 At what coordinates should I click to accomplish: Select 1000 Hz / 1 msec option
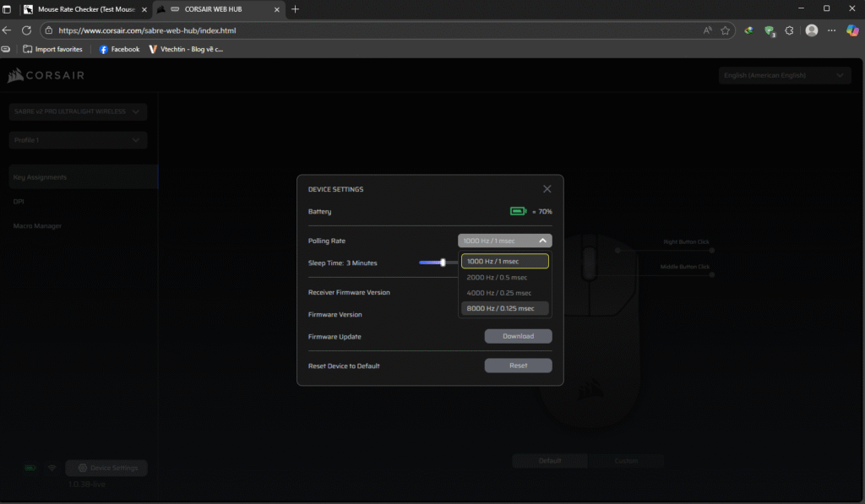[504, 262]
